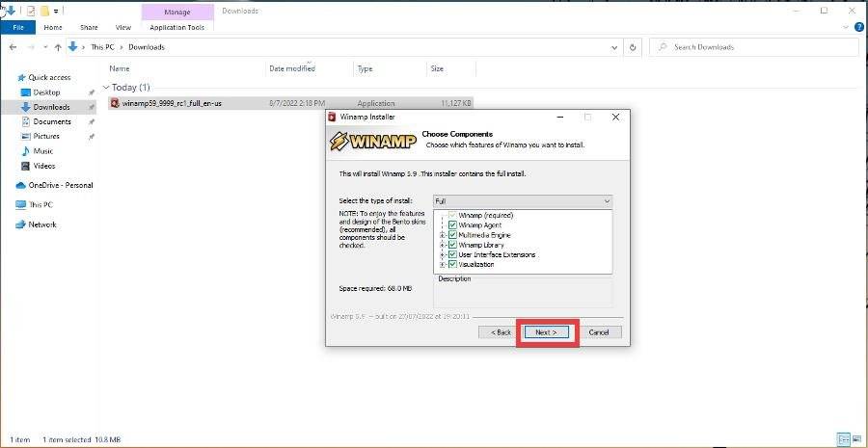Uncheck the Winamp Agent component
The width and height of the screenshot is (868, 448).
point(453,225)
